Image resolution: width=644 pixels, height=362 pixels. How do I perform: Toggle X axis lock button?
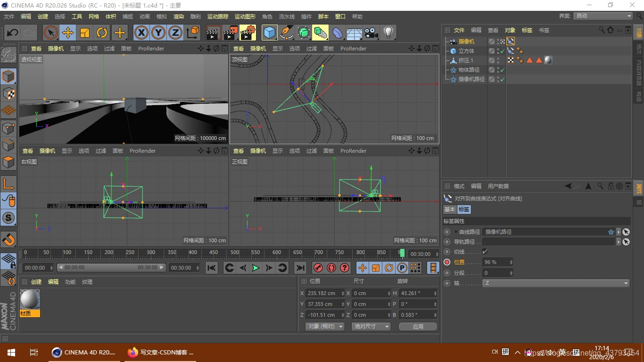141,33
